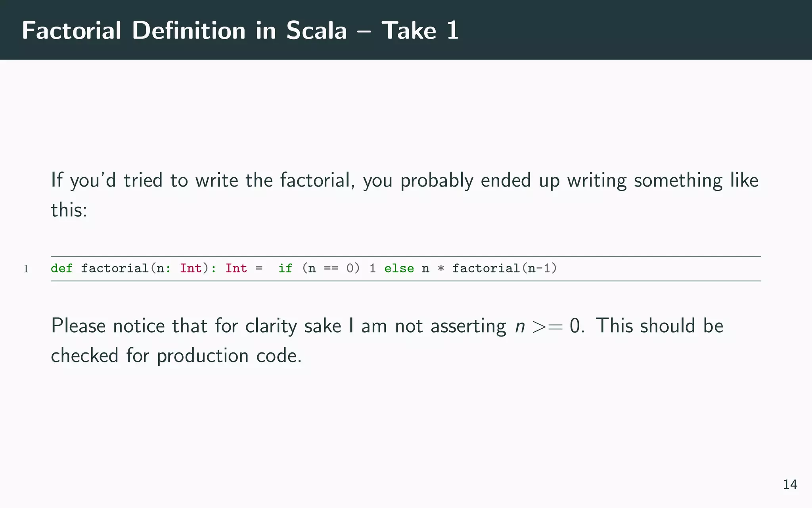Click the 'n >= 0' math expression
Image resolution: width=812 pixels, height=508 pixels.
coord(548,326)
